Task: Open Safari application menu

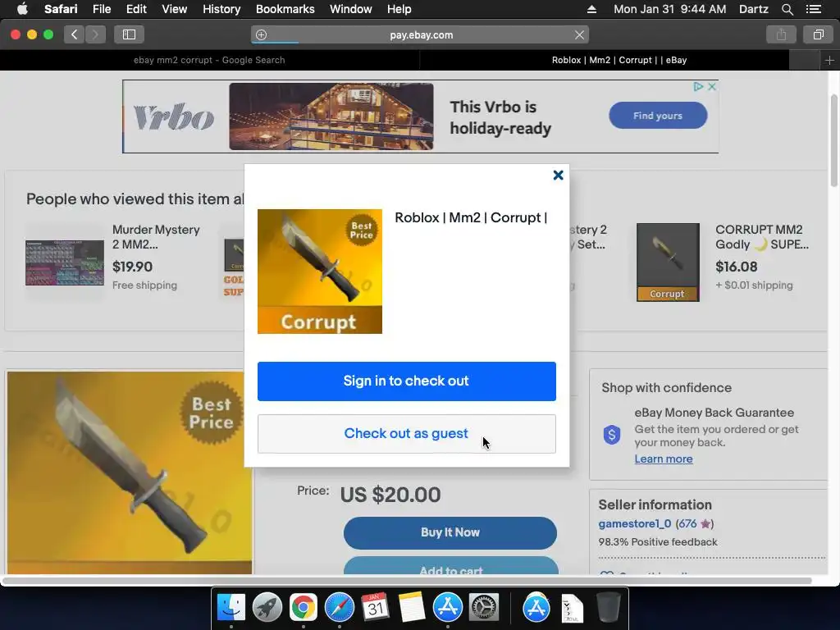Action: pyautogui.click(x=61, y=9)
